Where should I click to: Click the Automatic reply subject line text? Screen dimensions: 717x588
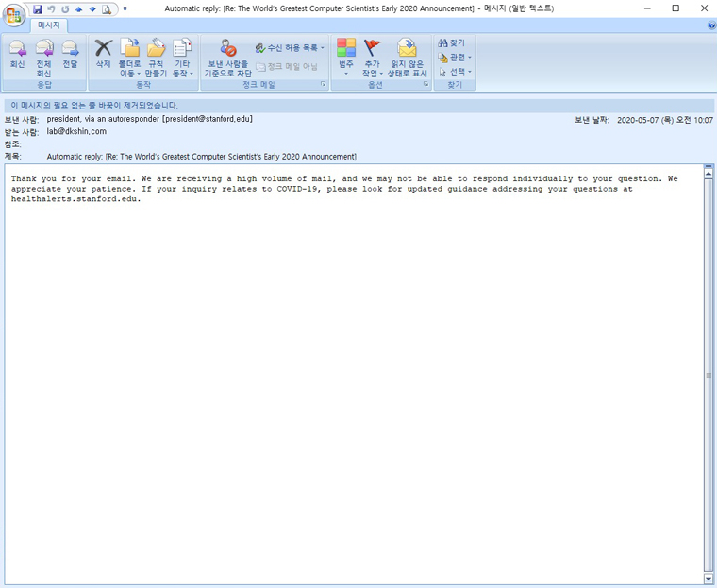(202, 157)
